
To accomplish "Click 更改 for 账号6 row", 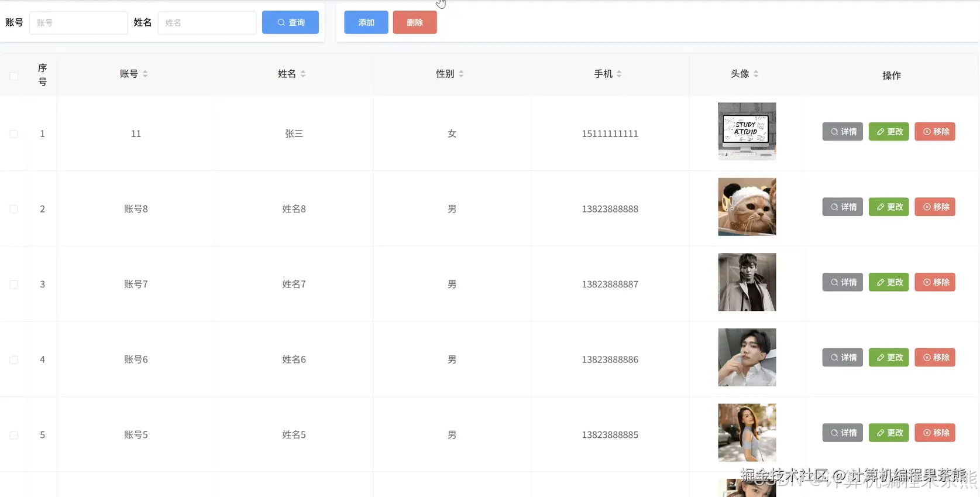I will click(889, 357).
